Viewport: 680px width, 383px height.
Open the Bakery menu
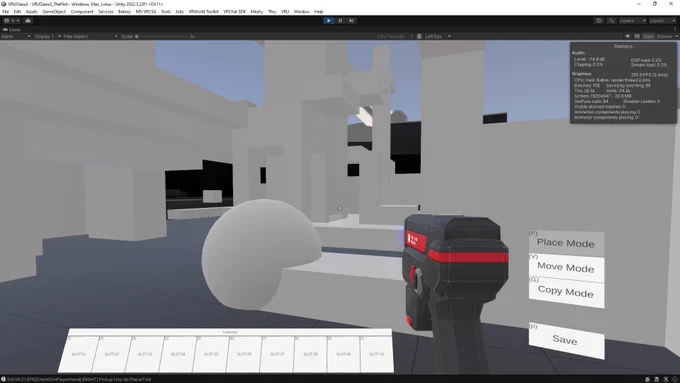[124, 12]
